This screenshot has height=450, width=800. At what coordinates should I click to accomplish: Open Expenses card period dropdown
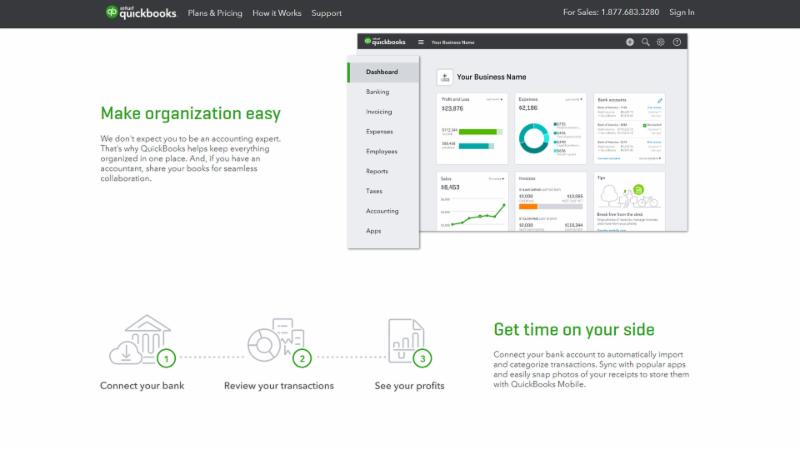573,99
